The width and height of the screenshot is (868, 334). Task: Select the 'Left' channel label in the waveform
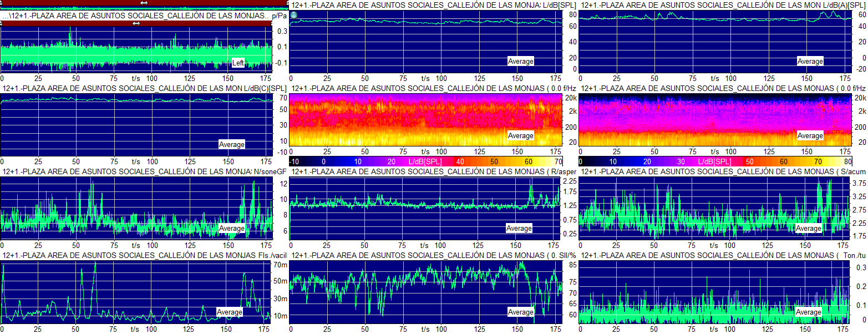[x=238, y=63]
